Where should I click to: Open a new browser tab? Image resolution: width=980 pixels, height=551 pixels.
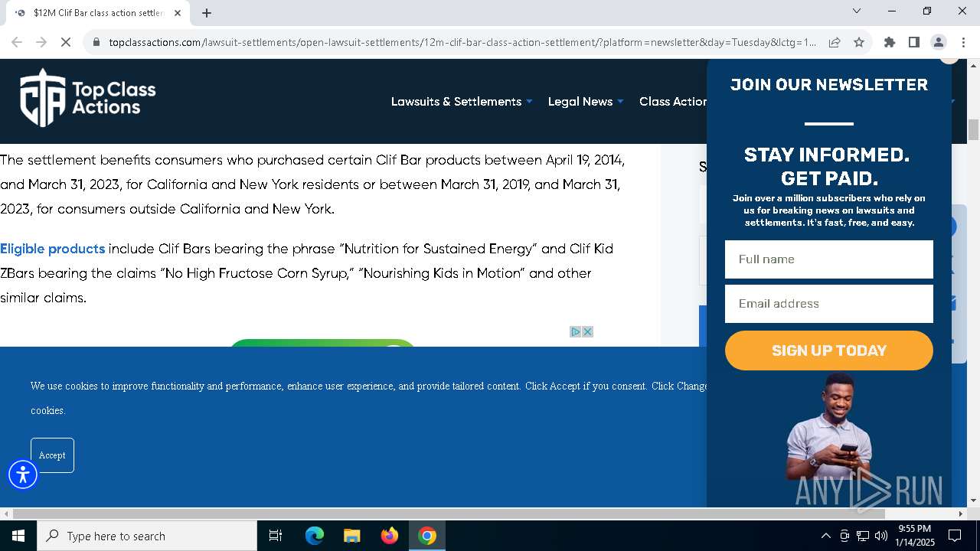[x=207, y=13]
